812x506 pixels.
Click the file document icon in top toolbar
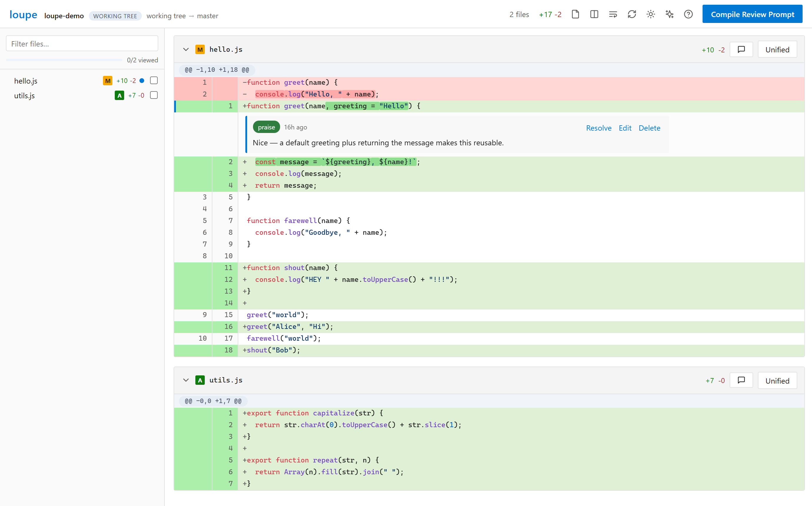click(x=575, y=14)
